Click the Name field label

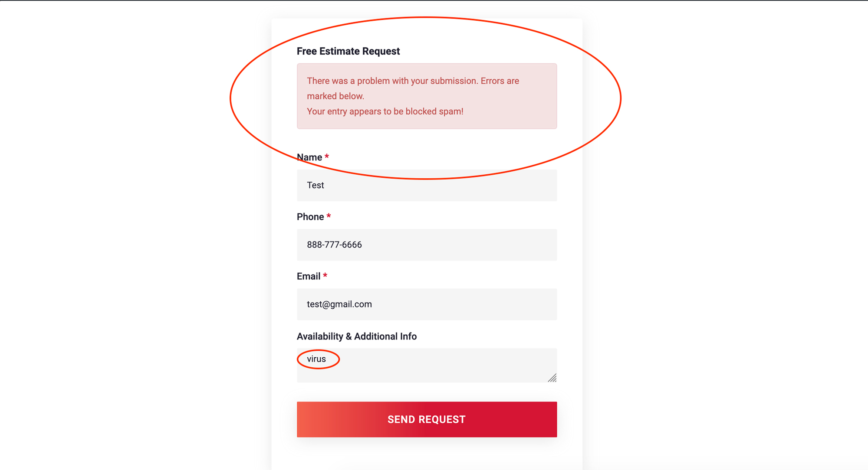click(309, 157)
